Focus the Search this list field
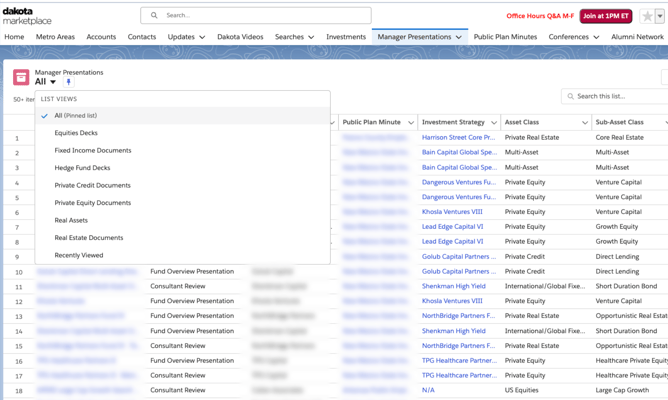Viewport: 668px width, 400px height. [616, 96]
